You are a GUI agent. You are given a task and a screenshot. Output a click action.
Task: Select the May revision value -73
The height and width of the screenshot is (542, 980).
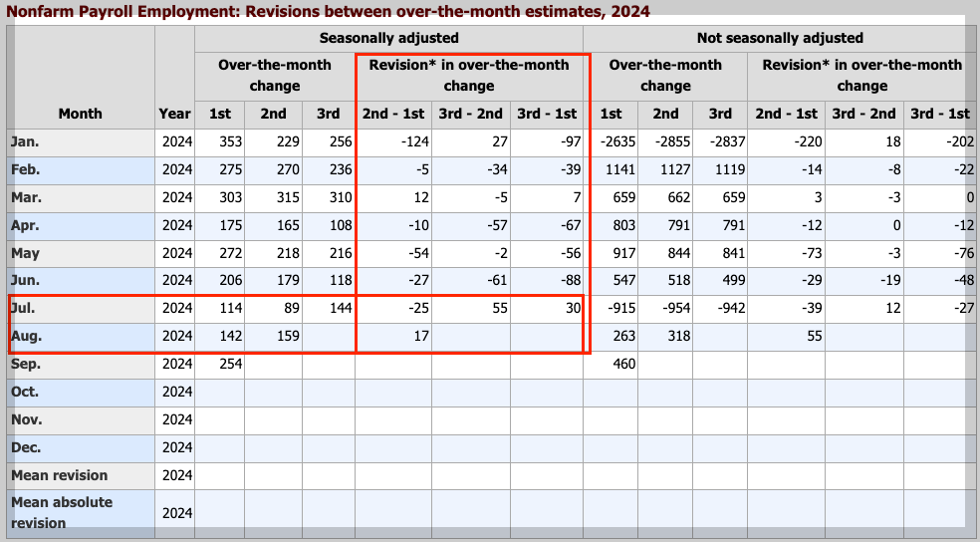tap(812, 253)
